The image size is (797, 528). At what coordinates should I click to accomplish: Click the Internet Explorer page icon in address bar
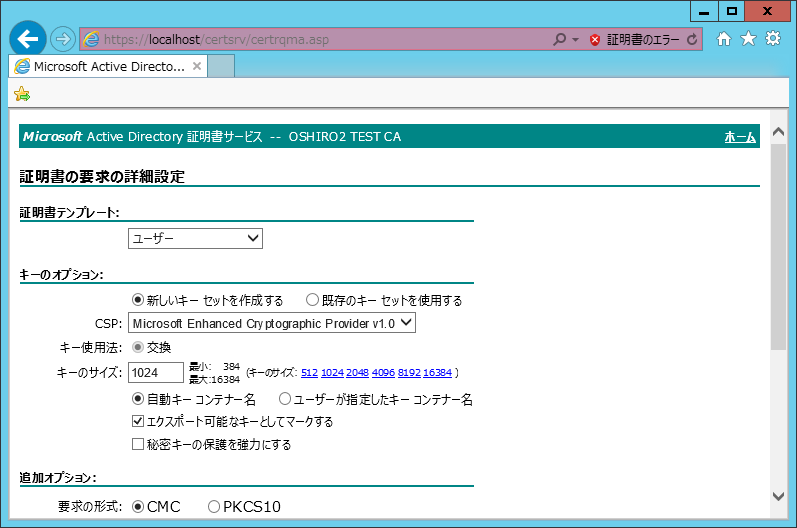91,39
